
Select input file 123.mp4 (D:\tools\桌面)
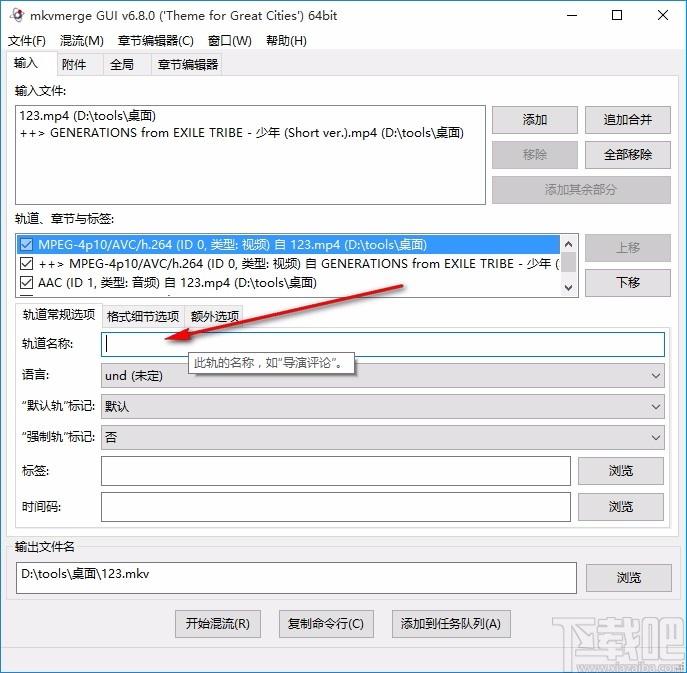pyautogui.click(x=88, y=116)
